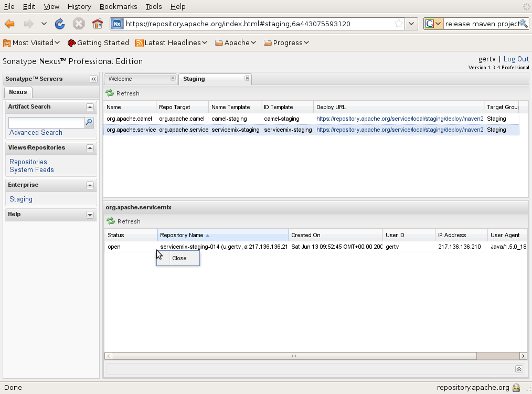Click the horizontal scrollbar left arrow
Viewport: 532px width, 394px height.
(109, 356)
